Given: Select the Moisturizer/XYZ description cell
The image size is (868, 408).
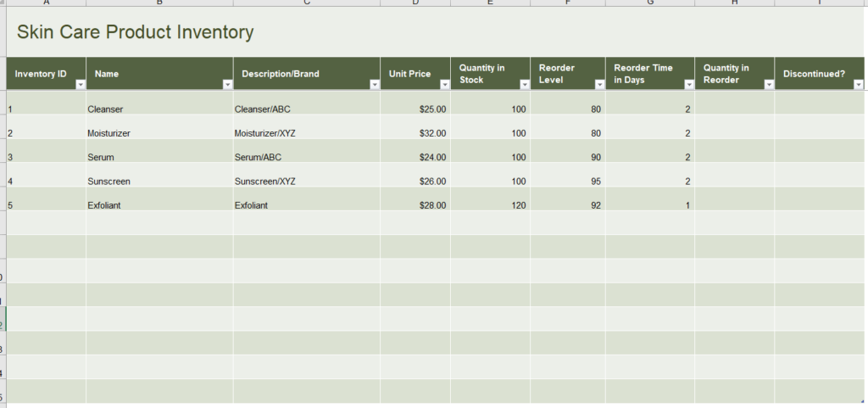Looking at the screenshot, I should pyautogui.click(x=307, y=126).
